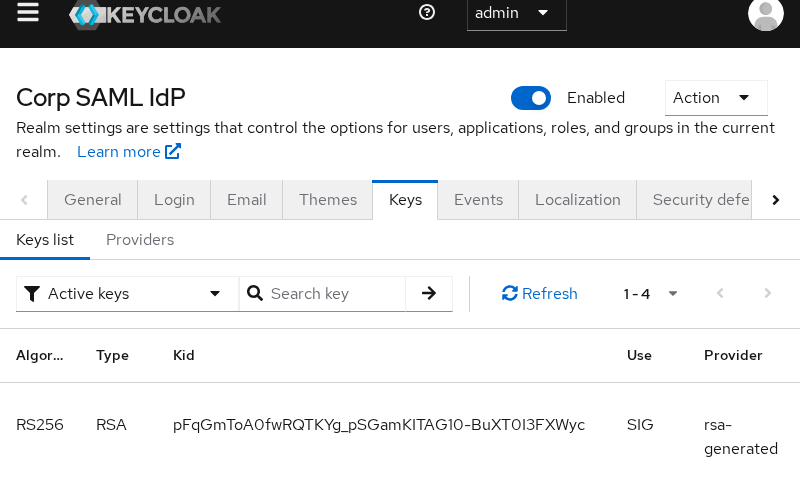Image resolution: width=800 pixels, height=480 pixels.
Task: Click the filter funnel icon
Action: pyautogui.click(x=32, y=294)
